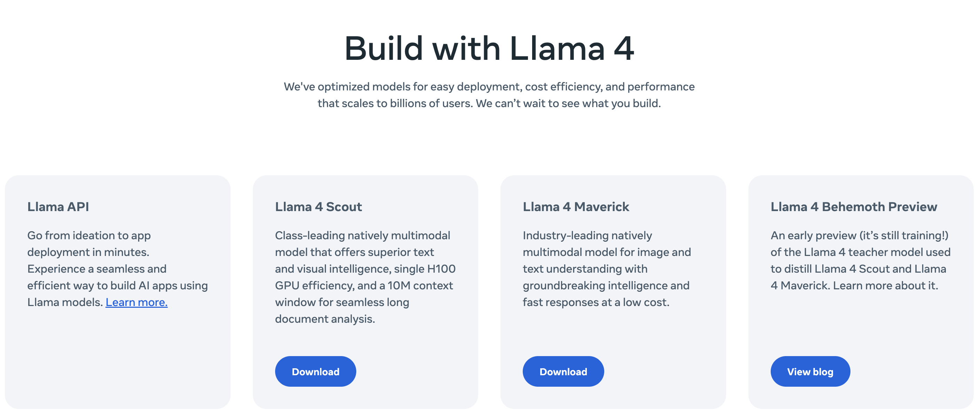Screen dimensions: 980x418
Task: Click the Scout card description text
Action: pos(365,277)
